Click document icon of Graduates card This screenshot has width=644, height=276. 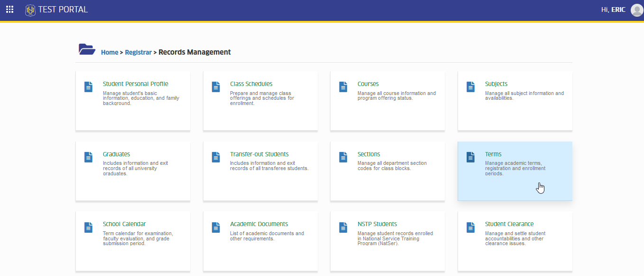tap(88, 157)
